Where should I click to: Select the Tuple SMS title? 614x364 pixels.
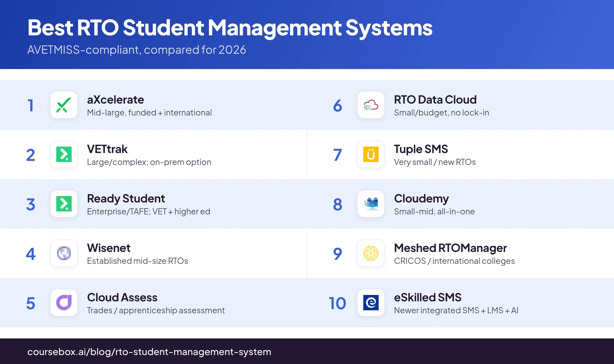421,149
